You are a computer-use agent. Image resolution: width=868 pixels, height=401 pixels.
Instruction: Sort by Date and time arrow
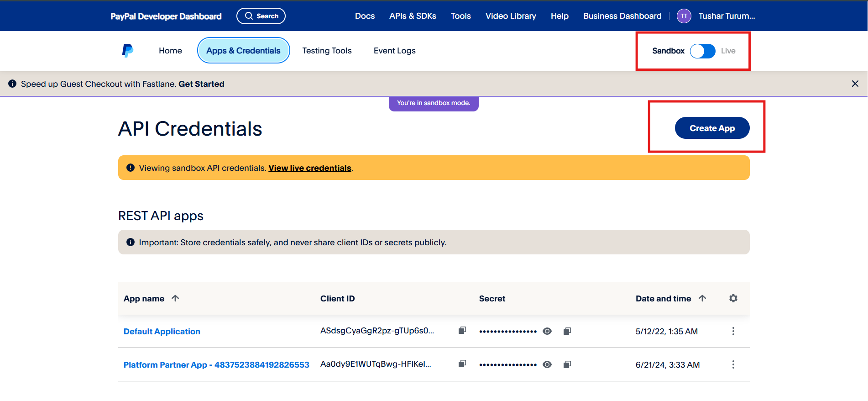(702, 298)
